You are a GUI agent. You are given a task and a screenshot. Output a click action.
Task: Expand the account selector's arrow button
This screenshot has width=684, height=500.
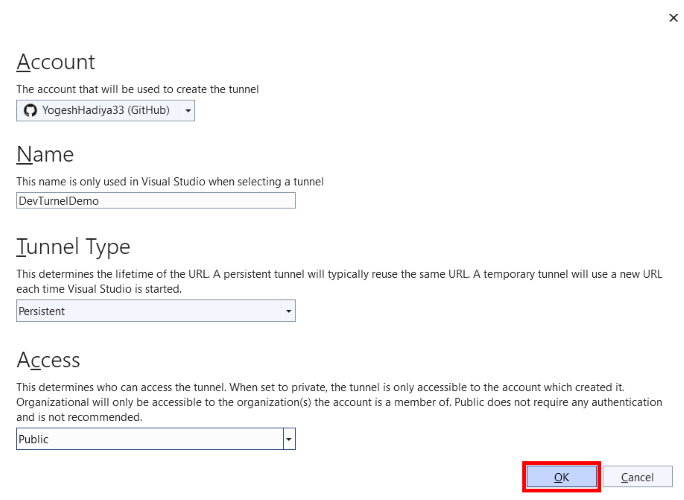(188, 110)
